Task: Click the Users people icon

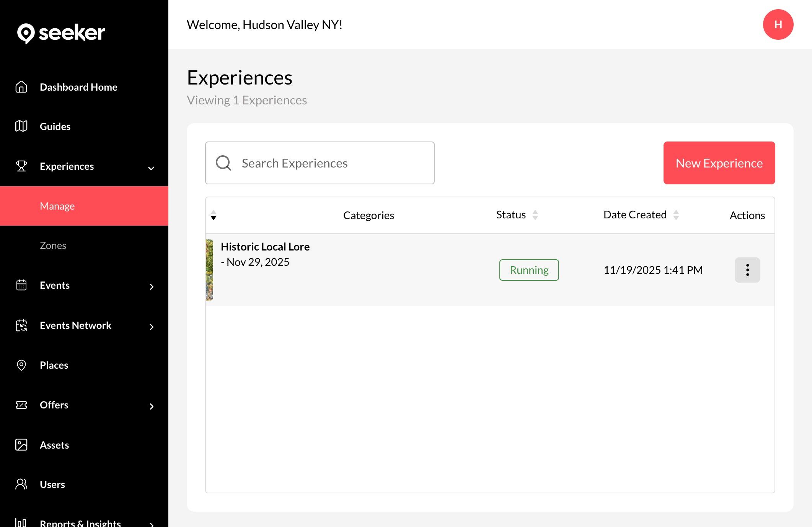Action: pos(21,485)
